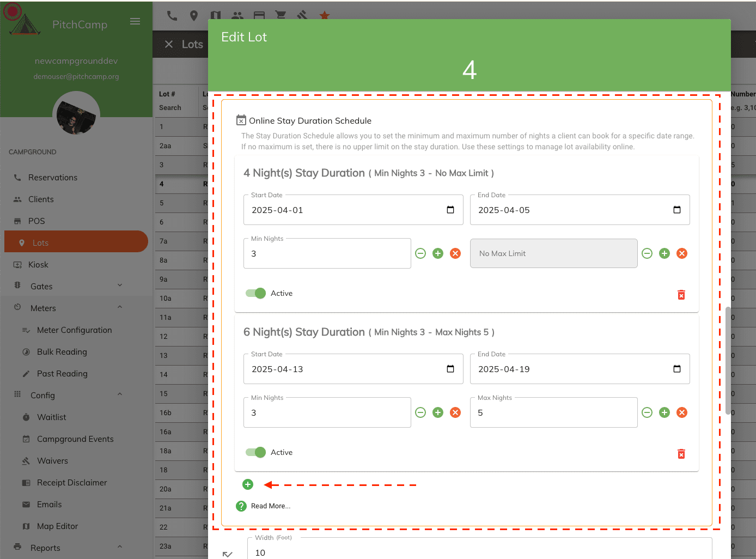Expand the Gates sidebar section
Image resolution: width=756 pixels, height=559 pixels.
click(x=120, y=285)
